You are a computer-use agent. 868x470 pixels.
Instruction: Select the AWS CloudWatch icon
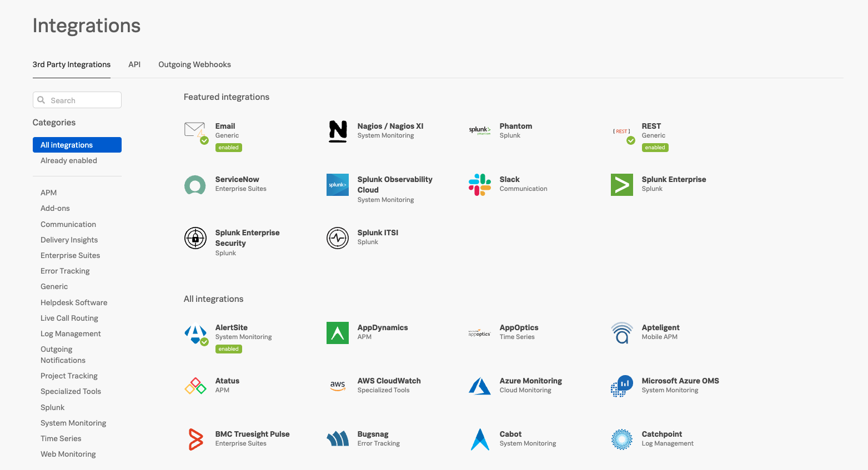tap(338, 386)
